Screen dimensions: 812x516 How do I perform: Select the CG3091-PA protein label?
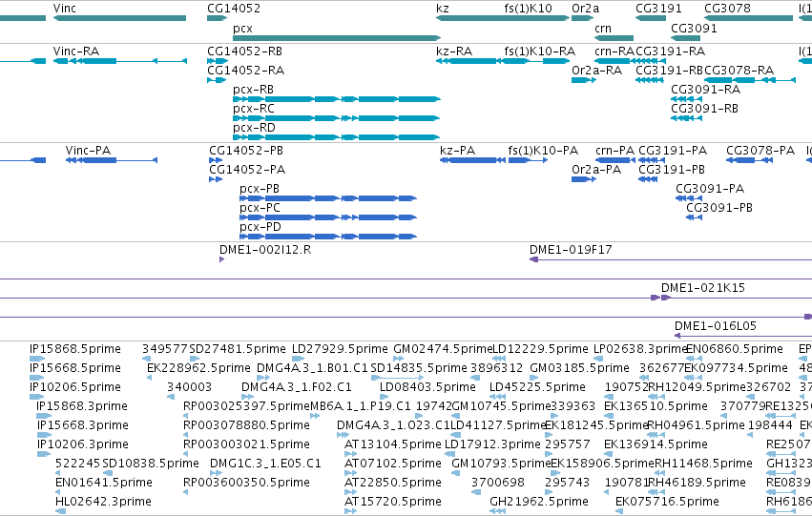[710, 189]
